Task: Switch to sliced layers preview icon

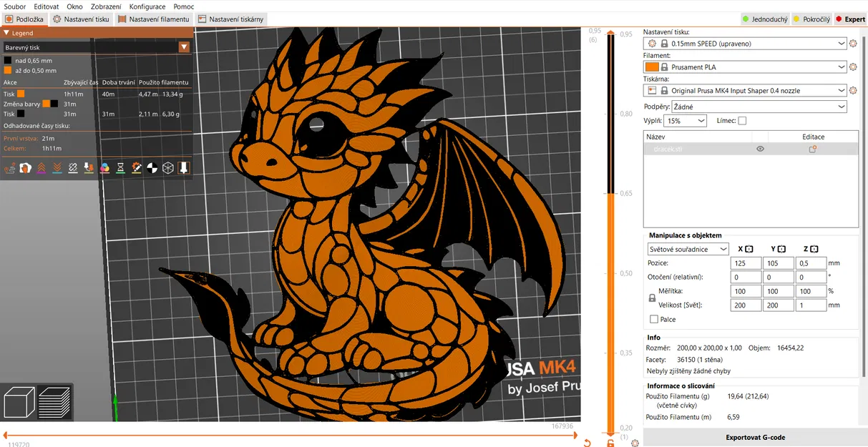Action: [x=54, y=401]
